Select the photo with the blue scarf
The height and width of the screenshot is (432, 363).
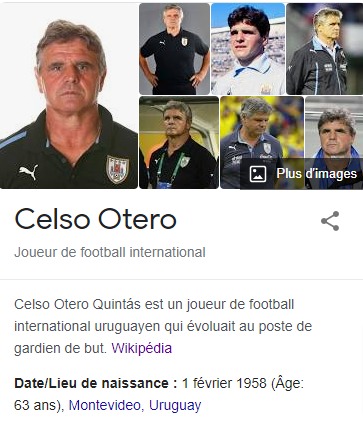pyautogui.click(x=334, y=128)
